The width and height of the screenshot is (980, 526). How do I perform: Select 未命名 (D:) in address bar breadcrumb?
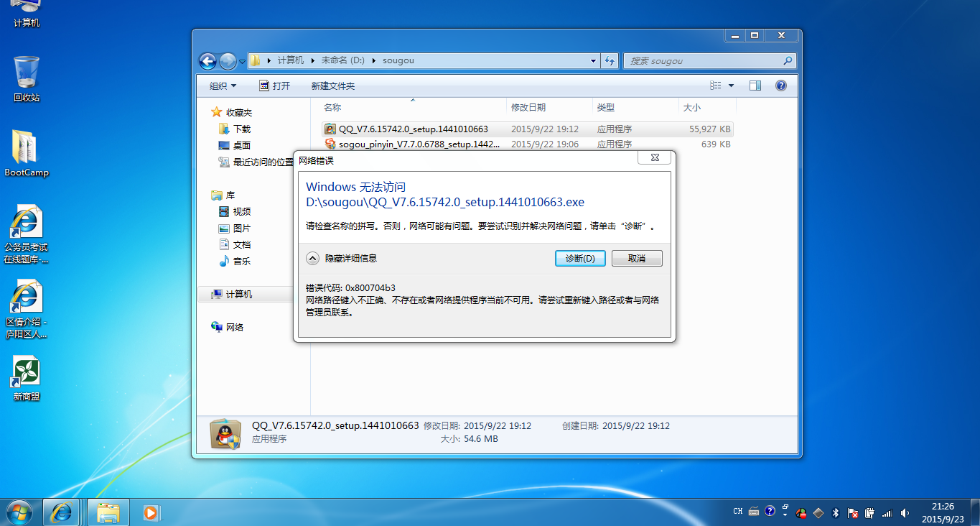342,61
